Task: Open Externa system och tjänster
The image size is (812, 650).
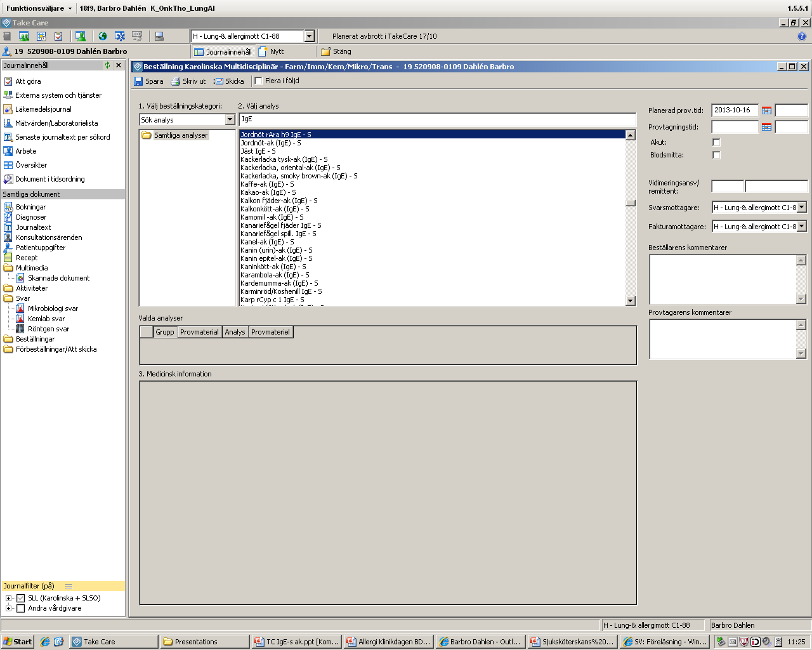Action: tap(58, 95)
